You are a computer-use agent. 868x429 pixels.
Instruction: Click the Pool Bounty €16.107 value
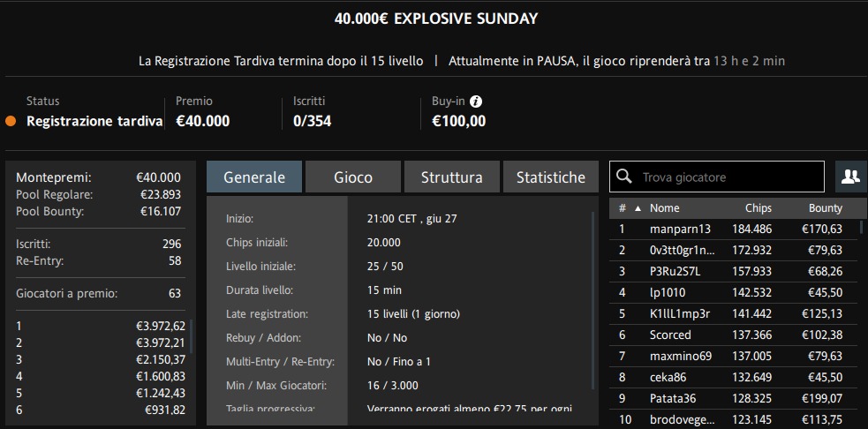click(x=161, y=212)
